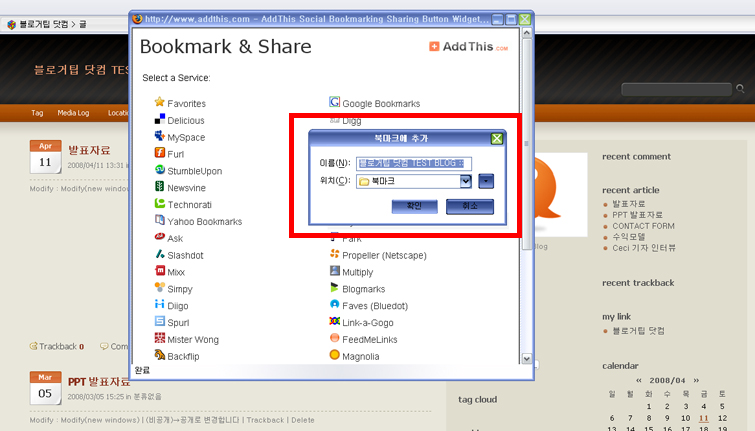
Task: Click the Delicious service icon
Action: tap(159, 119)
